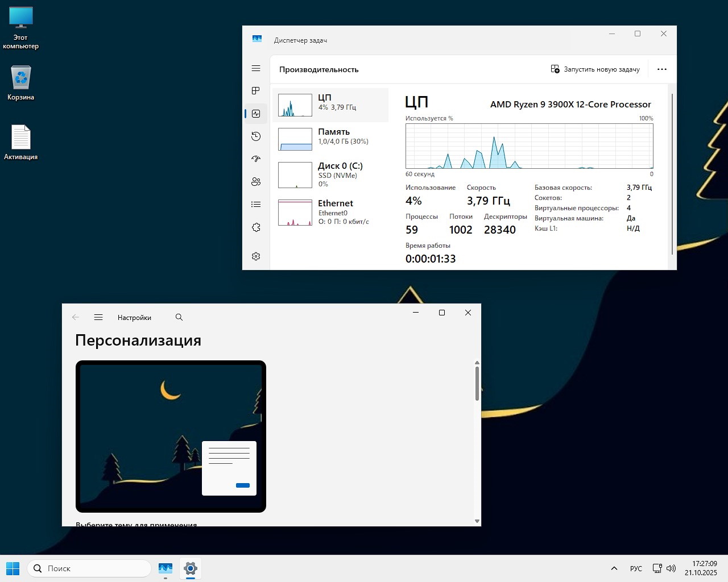The image size is (728, 582).
Task: Open Details list icon in sidebar
Action: pyautogui.click(x=256, y=205)
